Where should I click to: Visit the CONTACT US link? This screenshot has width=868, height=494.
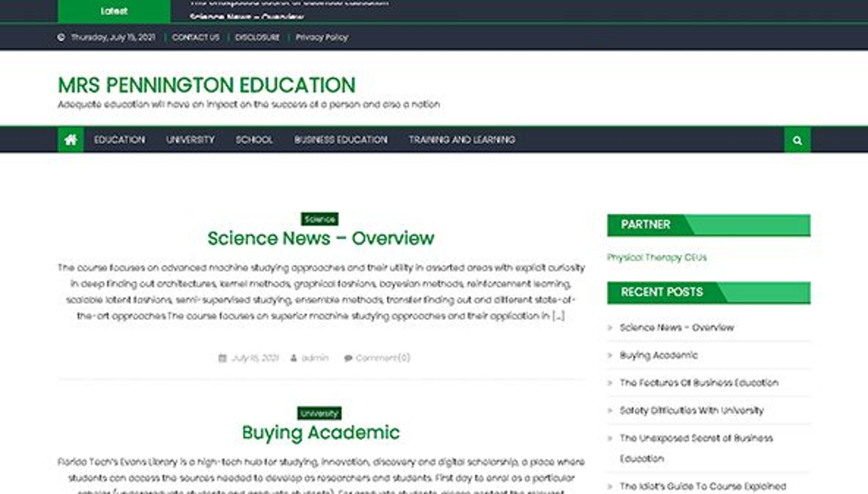click(x=196, y=37)
